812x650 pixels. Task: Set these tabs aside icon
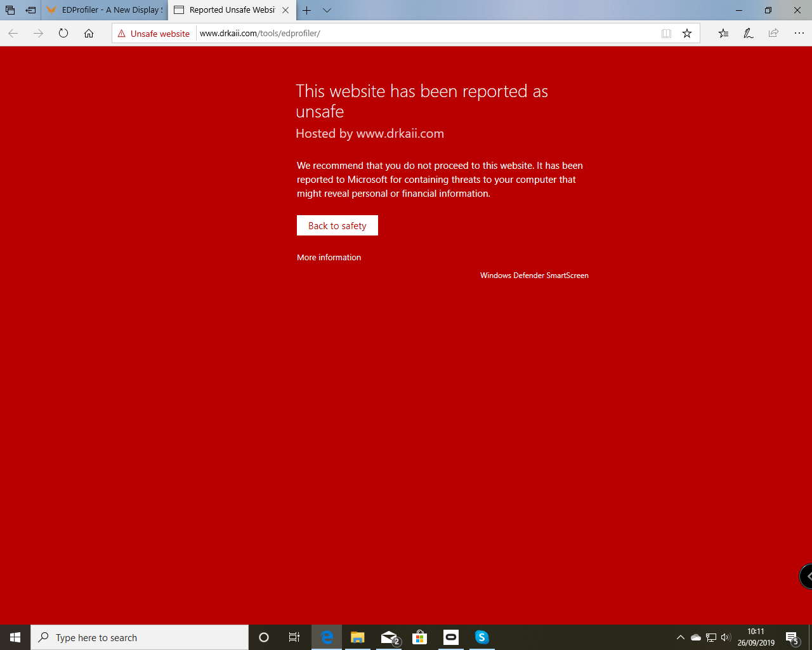click(x=30, y=10)
